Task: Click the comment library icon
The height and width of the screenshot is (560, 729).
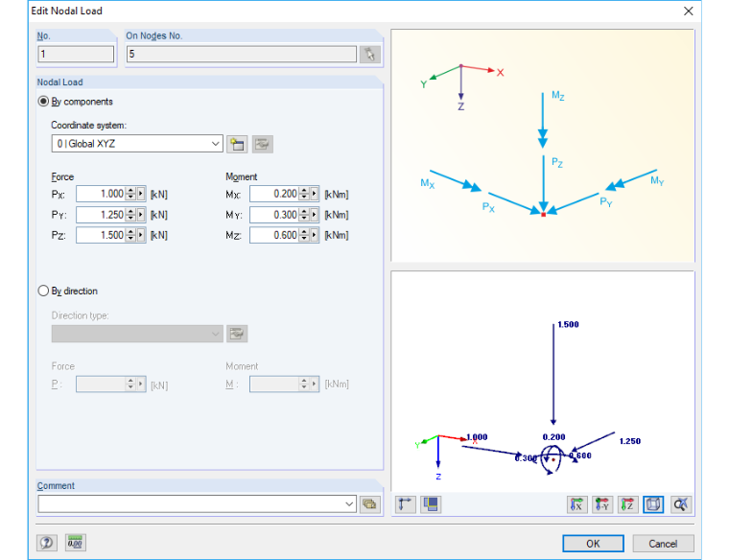Action: click(370, 504)
